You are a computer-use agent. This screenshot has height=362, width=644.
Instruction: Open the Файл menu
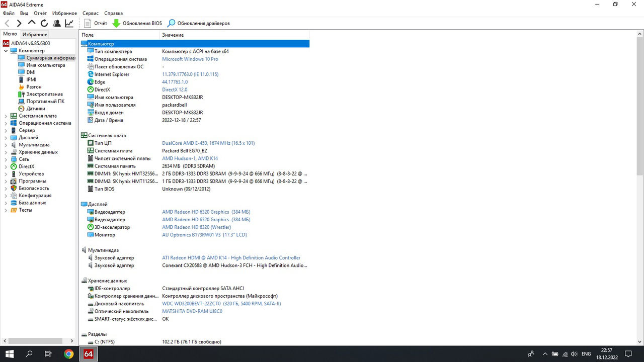pyautogui.click(x=9, y=13)
